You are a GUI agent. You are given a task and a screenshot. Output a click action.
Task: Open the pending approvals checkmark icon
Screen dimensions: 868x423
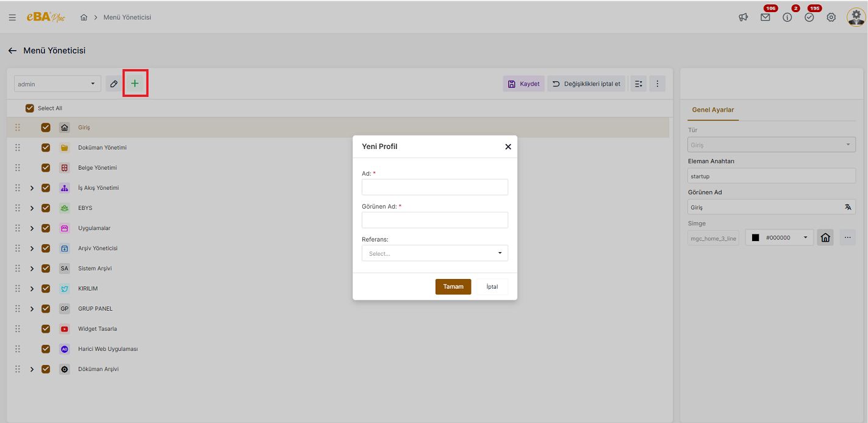point(809,18)
